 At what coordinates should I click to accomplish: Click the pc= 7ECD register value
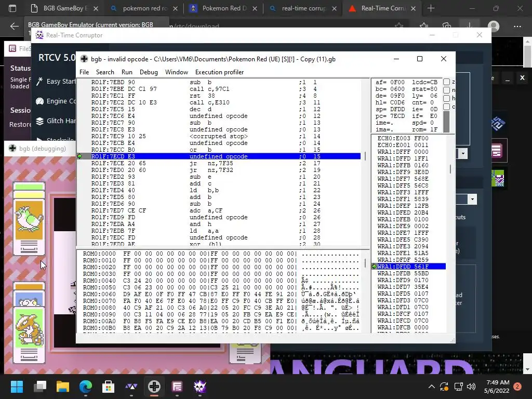(390, 116)
